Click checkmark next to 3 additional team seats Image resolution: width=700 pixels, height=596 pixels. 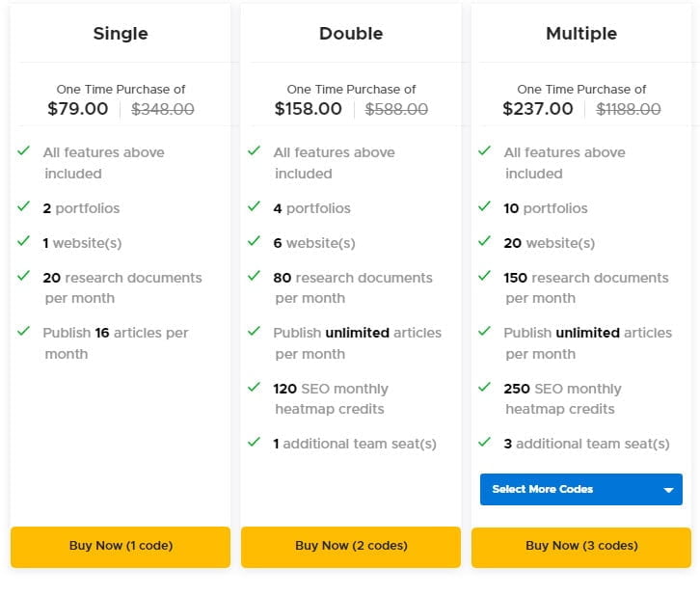[484, 442]
